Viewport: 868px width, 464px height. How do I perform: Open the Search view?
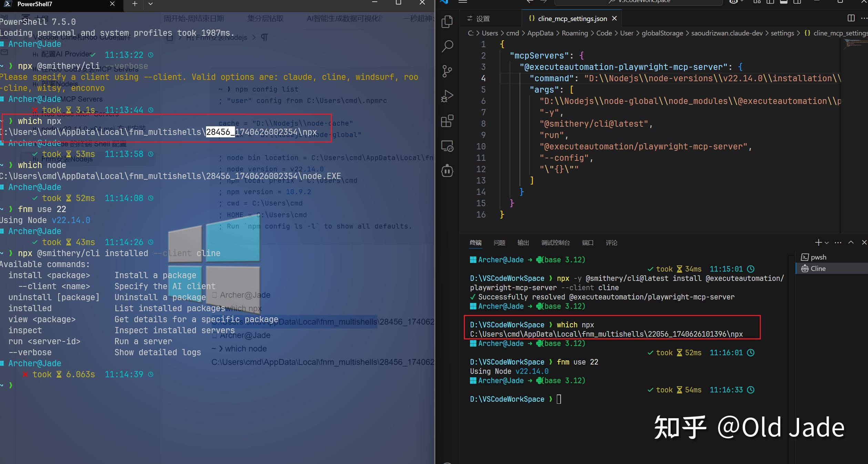pos(447,46)
